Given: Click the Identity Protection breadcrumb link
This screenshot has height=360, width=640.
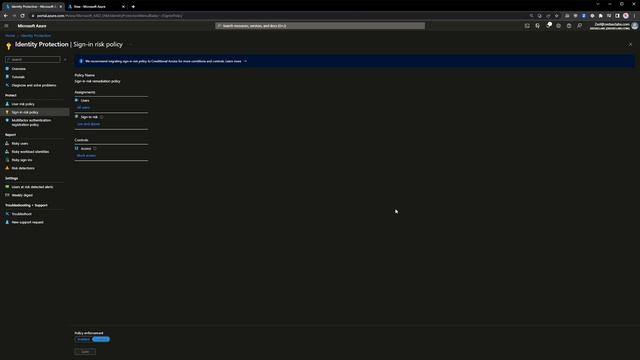Looking at the screenshot, I should pos(36,36).
